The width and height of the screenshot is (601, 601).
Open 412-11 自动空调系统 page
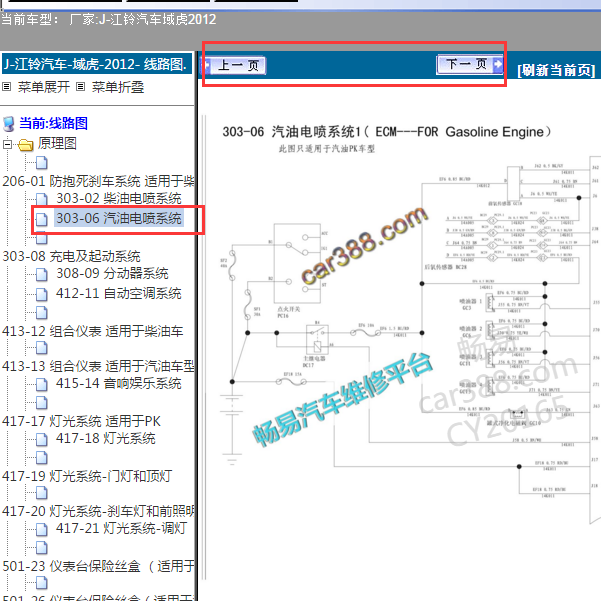(118, 293)
